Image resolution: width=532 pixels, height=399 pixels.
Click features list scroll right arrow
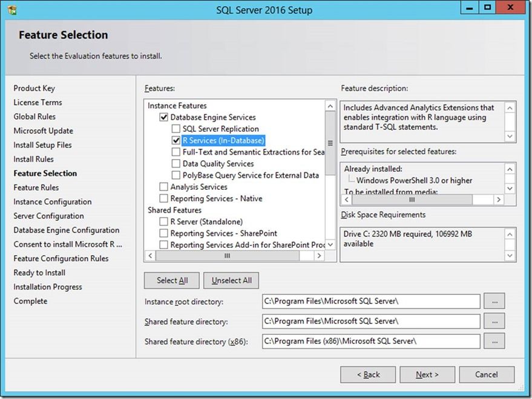tap(319, 256)
